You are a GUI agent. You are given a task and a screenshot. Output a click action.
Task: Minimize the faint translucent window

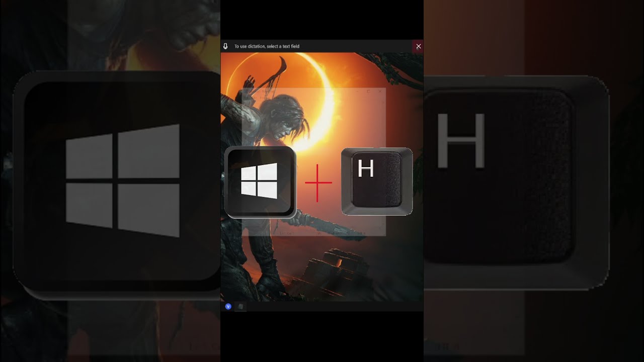click(357, 92)
